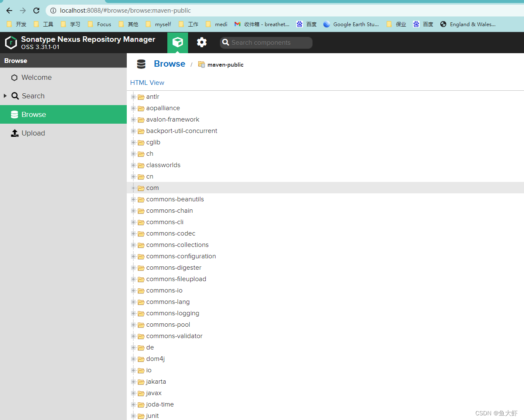Expand the antlr folder node
The image size is (524, 420).
(134, 97)
